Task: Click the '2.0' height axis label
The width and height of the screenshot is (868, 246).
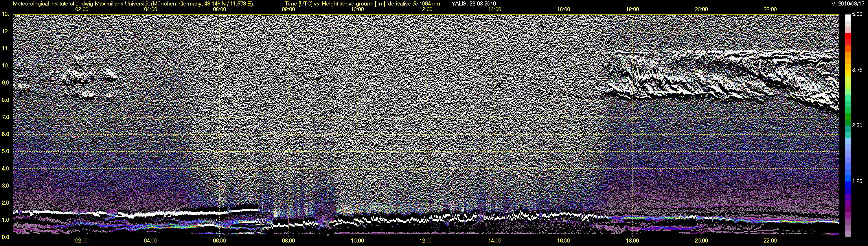Action: (6, 203)
